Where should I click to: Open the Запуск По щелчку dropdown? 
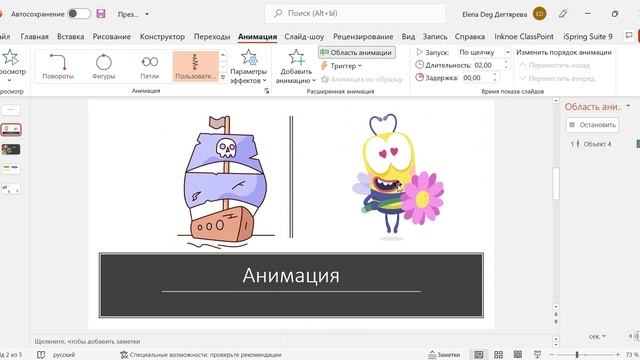[484, 52]
